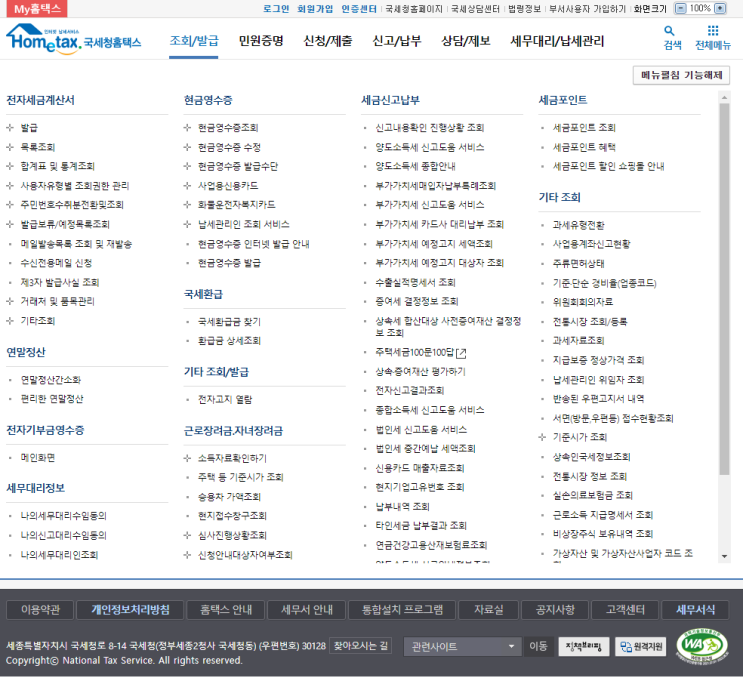Click the 정책브리핑 banner
The height and width of the screenshot is (678, 743).
click(x=583, y=646)
